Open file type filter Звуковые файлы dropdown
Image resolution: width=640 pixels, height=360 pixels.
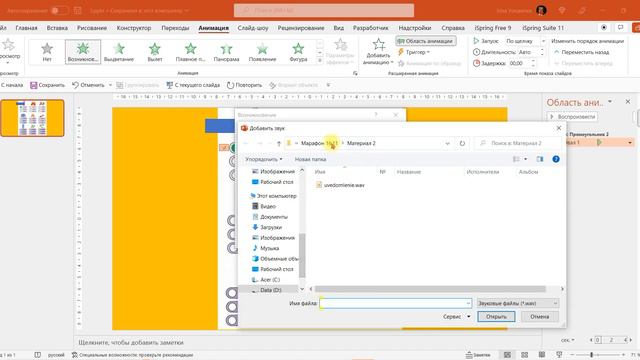[517, 303]
